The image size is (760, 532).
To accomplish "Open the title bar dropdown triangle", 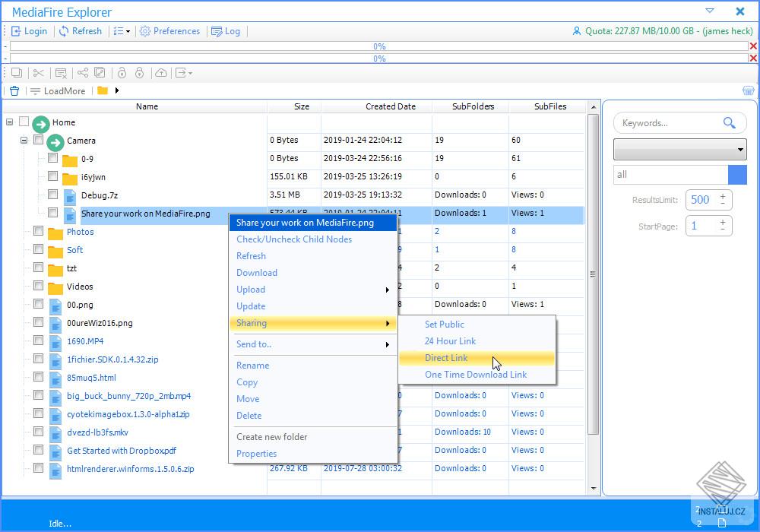I will click(710, 11).
